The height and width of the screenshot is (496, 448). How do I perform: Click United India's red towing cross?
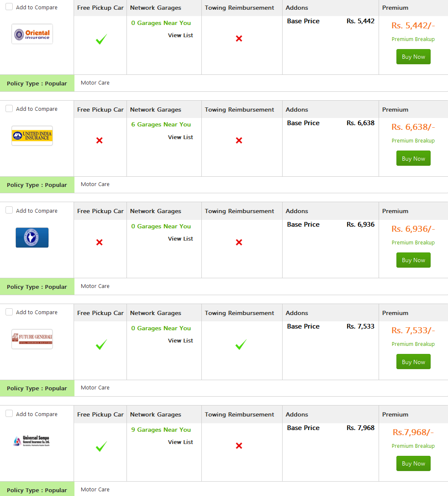click(239, 140)
